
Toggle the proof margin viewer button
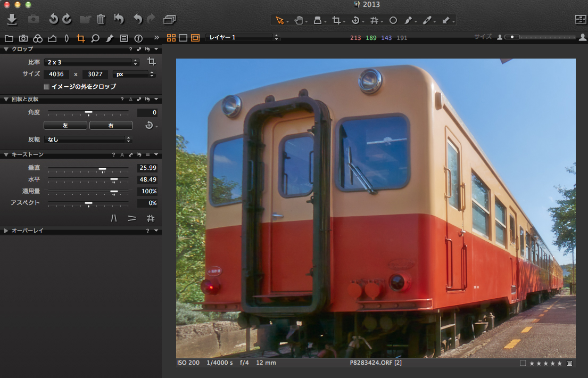pyautogui.click(x=195, y=38)
